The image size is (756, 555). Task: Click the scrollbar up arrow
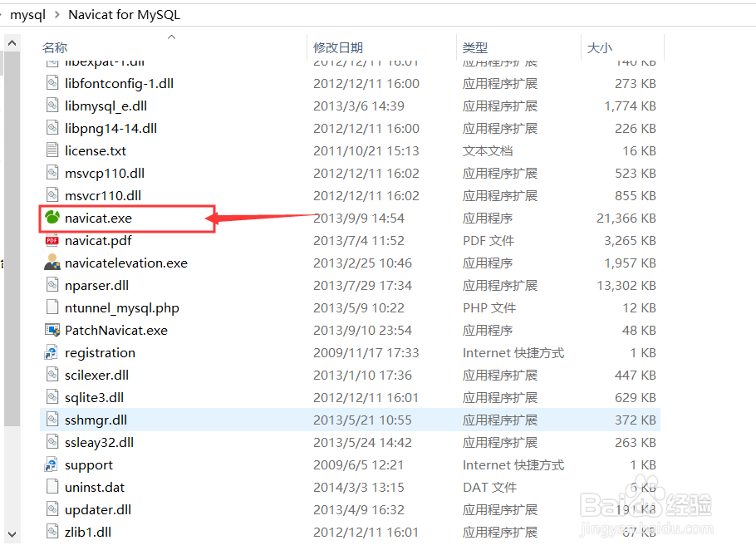pos(12,43)
